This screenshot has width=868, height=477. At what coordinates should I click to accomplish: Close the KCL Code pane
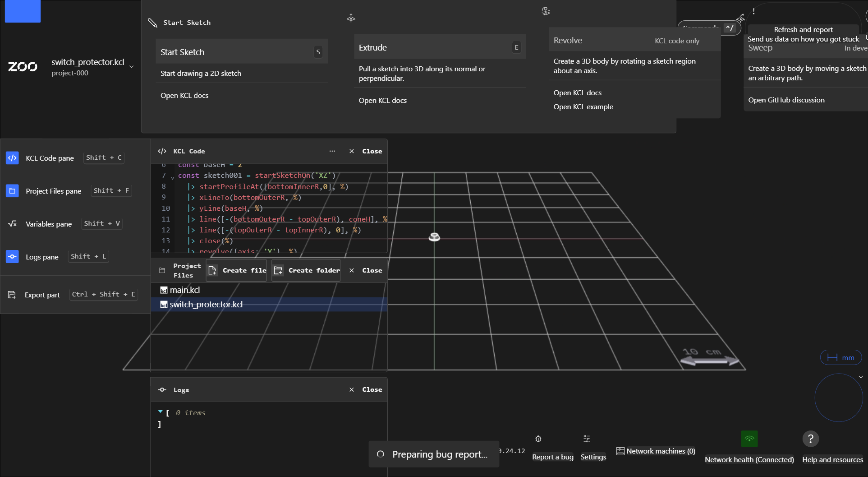point(366,151)
